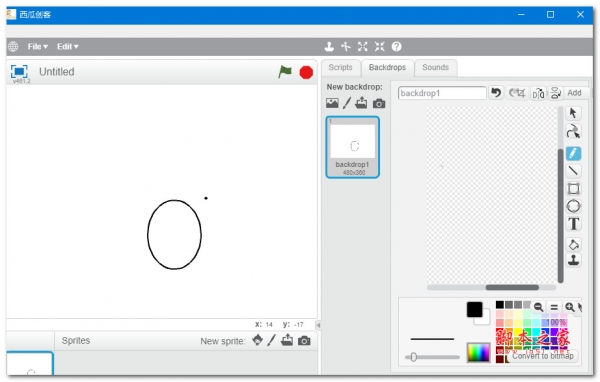Flip the backdrop left-right
This screenshot has height=382, width=600.
click(x=538, y=93)
